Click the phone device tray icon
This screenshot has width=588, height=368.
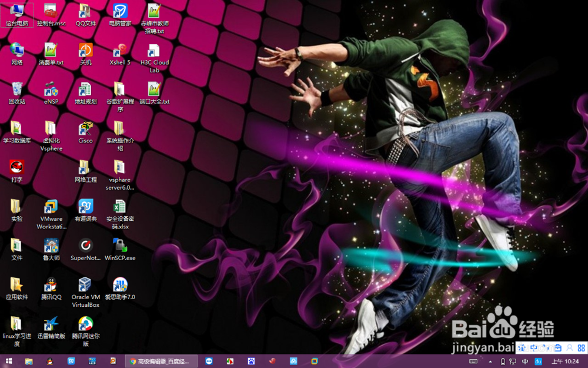click(503, 362)
